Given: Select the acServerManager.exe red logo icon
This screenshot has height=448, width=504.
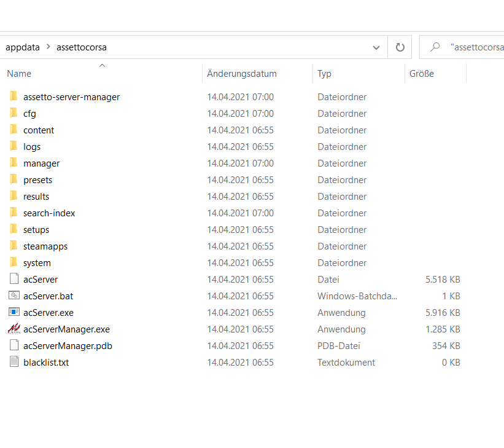Looking at the screenshot, I should [x=14, y=329].
